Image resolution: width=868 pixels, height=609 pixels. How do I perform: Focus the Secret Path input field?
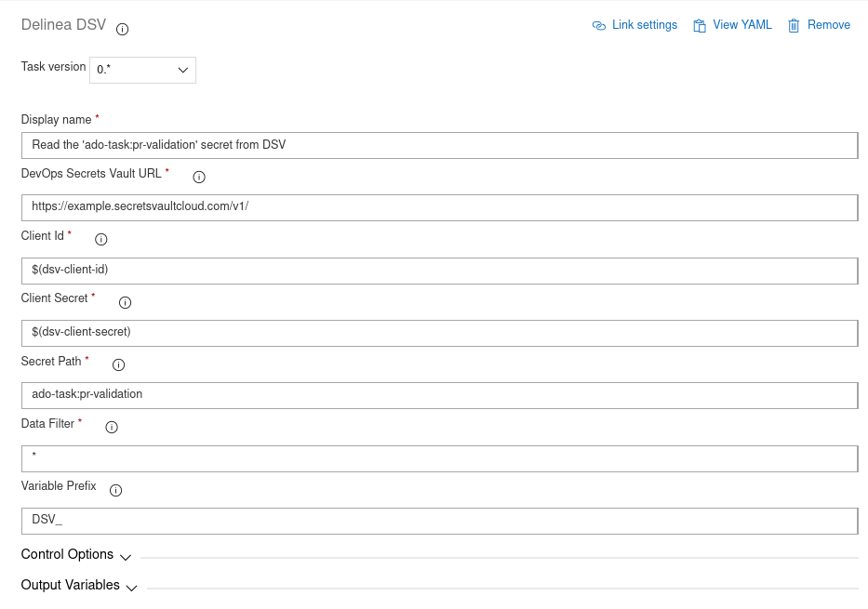pyautogui.click(x=439, y=395)
